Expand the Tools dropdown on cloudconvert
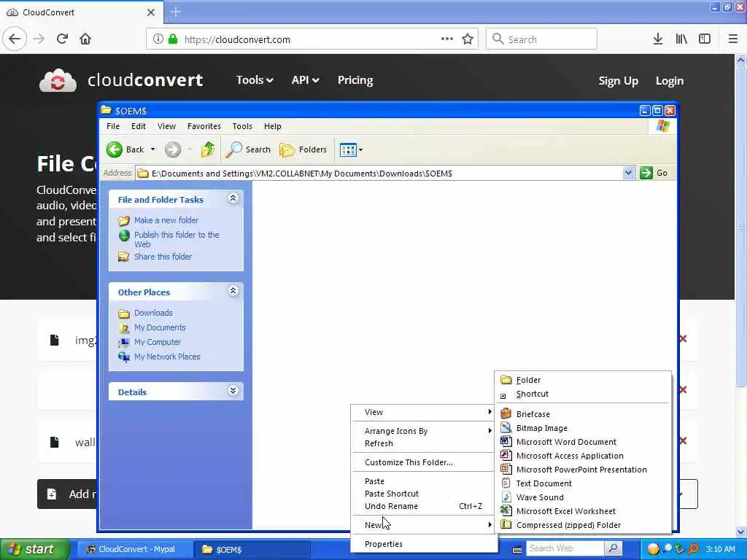Viewport: 747px width, 560px height. [255, 80]
